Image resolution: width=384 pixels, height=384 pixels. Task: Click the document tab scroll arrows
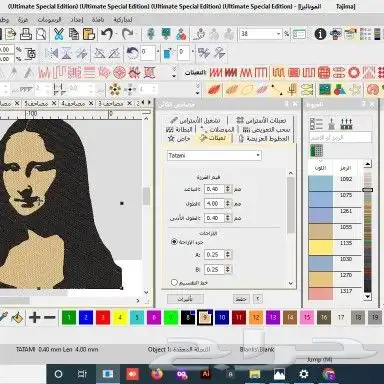pos(146,102)
